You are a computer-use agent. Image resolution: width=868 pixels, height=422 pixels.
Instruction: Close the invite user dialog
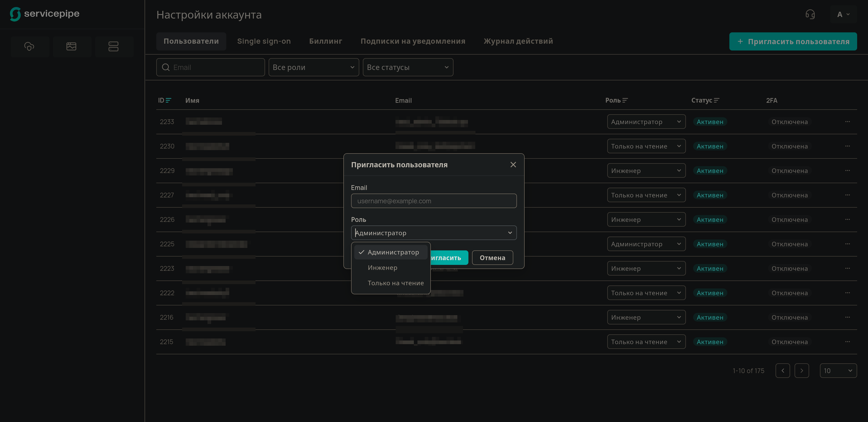[513, 165]
